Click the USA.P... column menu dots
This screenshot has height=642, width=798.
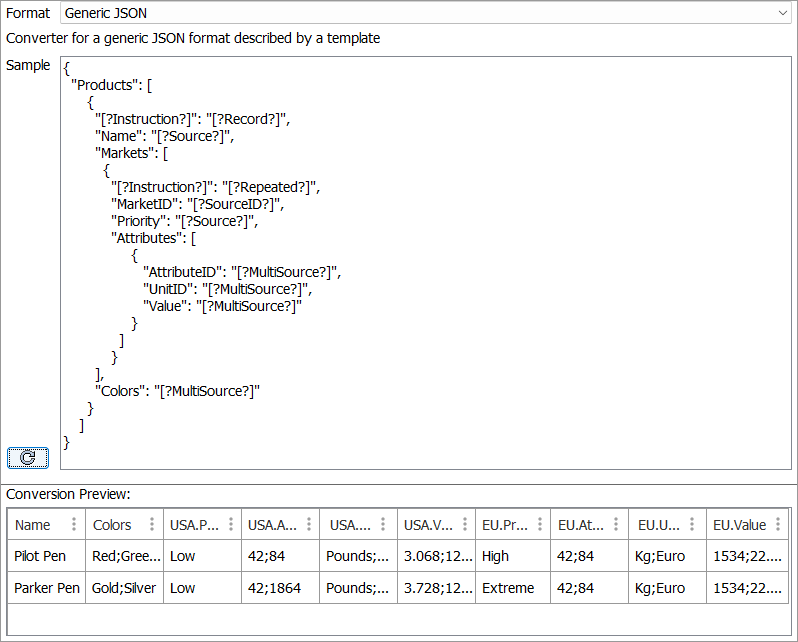click(229, 525)
